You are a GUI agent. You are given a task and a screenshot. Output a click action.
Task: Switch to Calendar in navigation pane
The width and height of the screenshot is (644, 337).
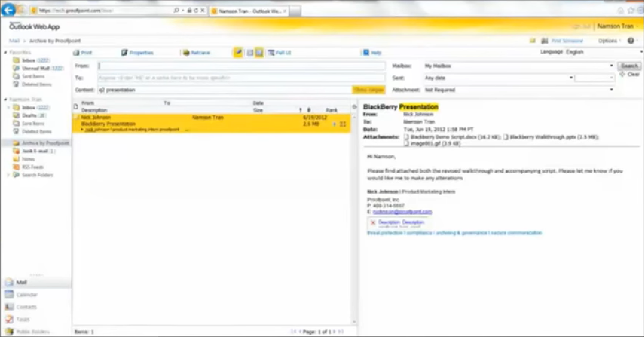[x=36, y=294]
